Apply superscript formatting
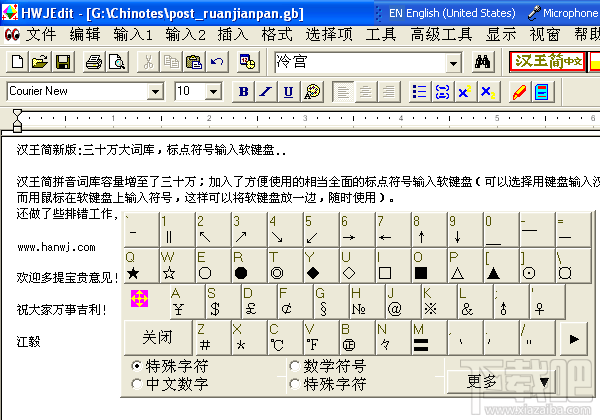 (x=465, y=92)
